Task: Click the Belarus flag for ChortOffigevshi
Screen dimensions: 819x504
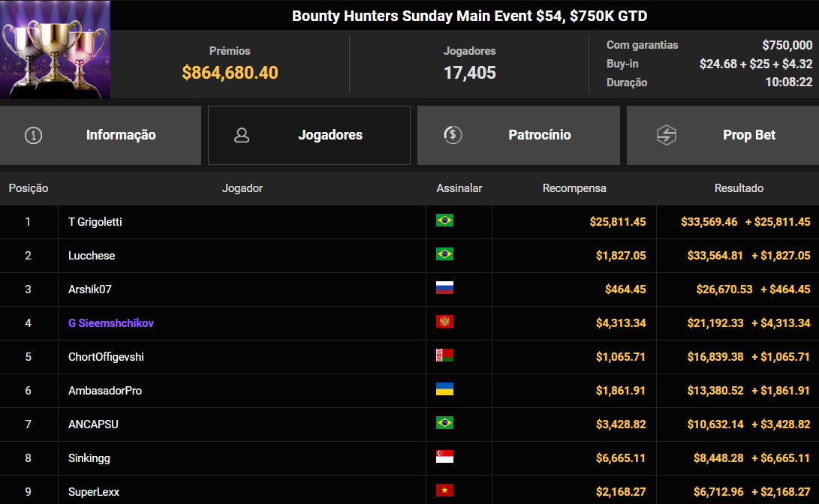Action: (444, 355)
